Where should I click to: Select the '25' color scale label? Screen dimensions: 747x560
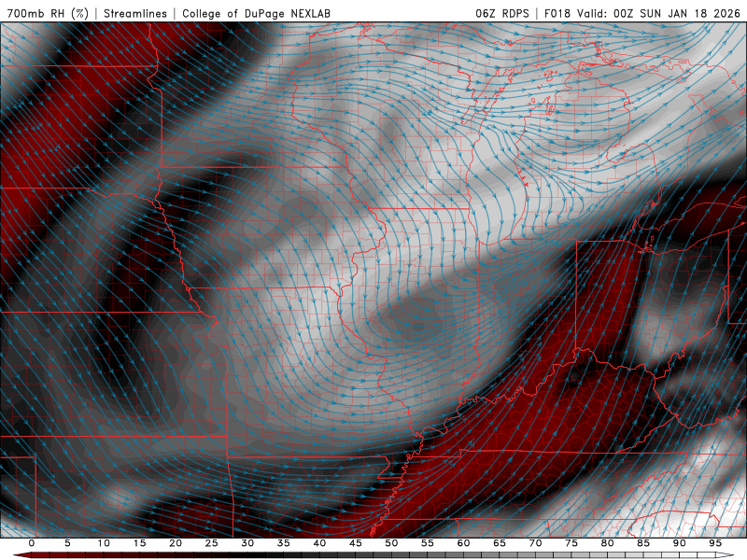pos(212,543)
